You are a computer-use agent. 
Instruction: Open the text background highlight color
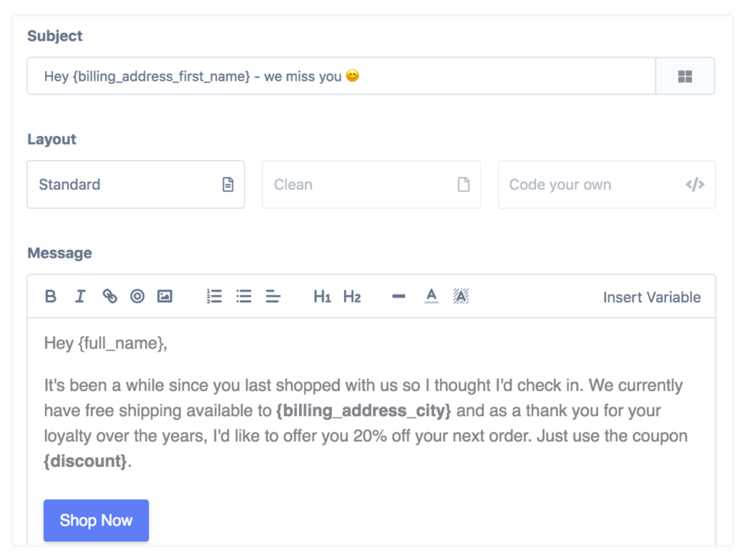461,296
